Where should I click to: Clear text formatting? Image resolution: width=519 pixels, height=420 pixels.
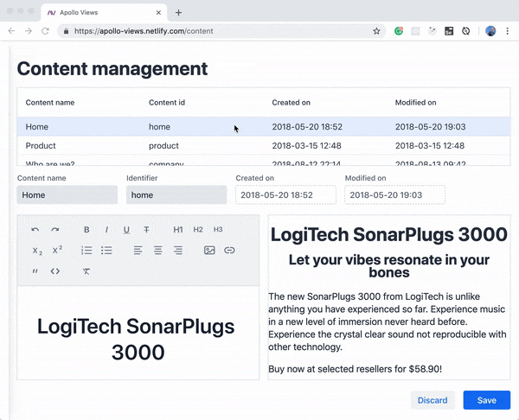[86, 271]
